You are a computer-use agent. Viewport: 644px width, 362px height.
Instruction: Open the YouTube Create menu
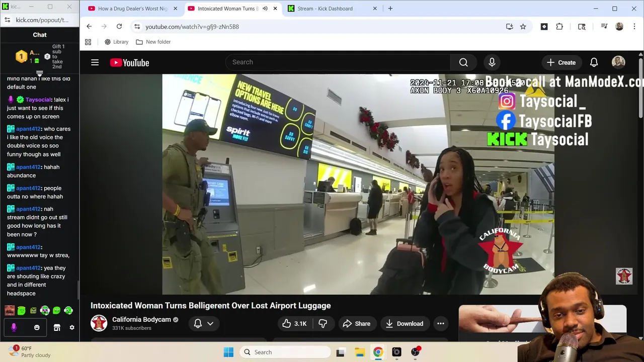[561, 62]
